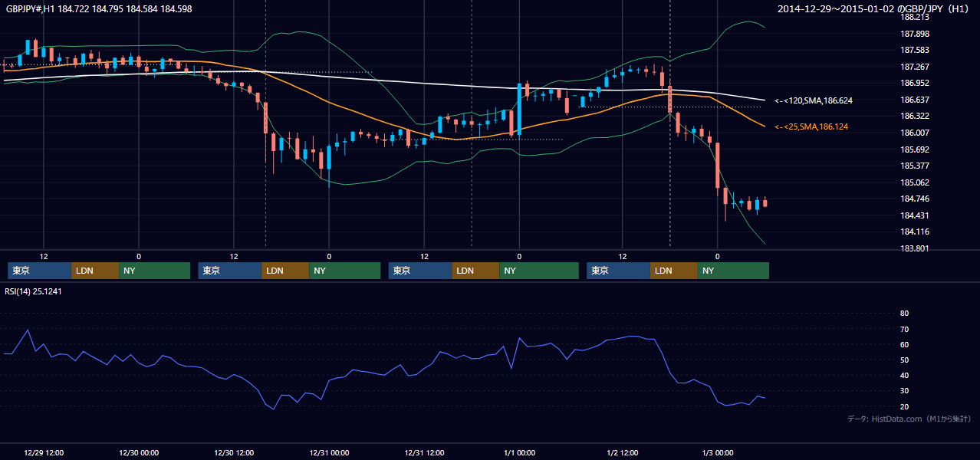Click the 12/30 12:00 time label
This screenshot has height=460, width=980.
[234, 453]
